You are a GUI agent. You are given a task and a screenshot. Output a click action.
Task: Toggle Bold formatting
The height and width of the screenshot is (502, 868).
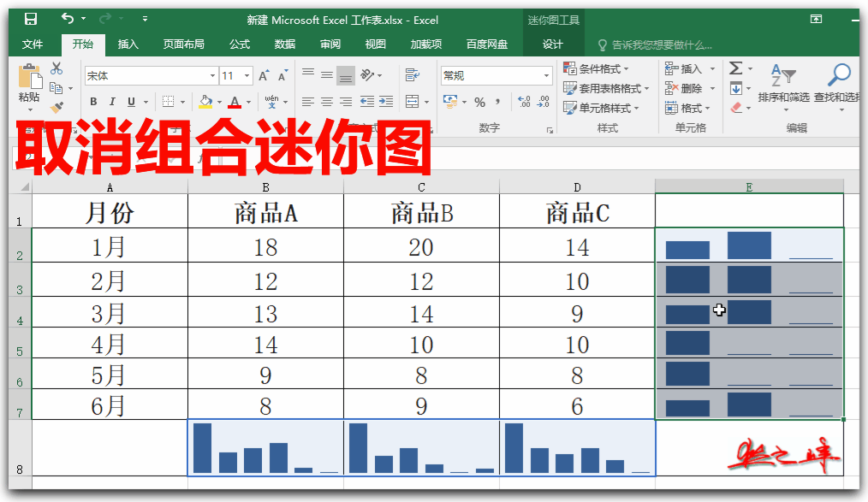[x=93, y=102]
